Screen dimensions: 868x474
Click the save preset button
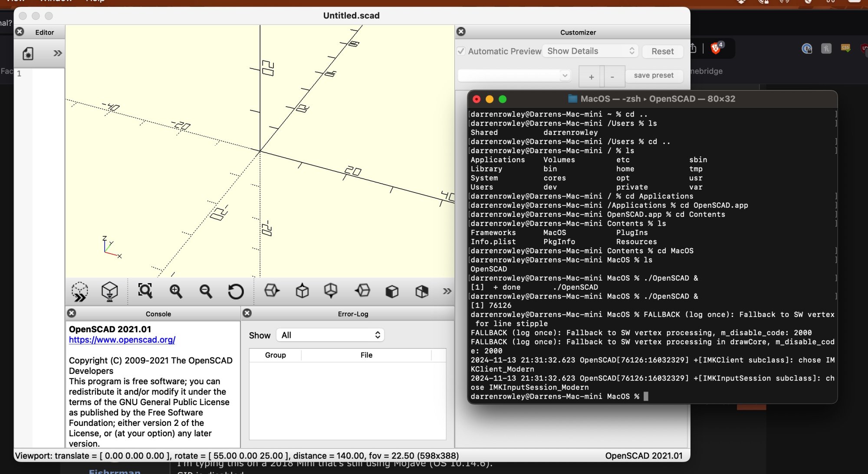point(654,75)
